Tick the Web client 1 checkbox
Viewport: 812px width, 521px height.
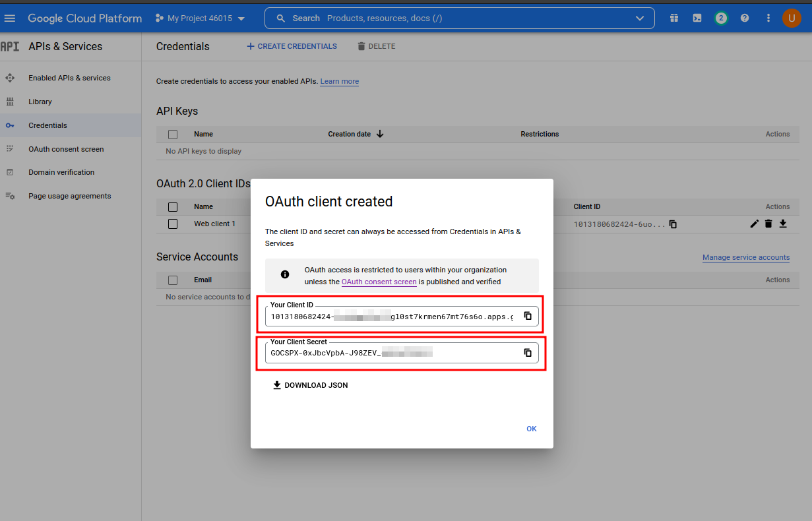[x=173, y=224]
